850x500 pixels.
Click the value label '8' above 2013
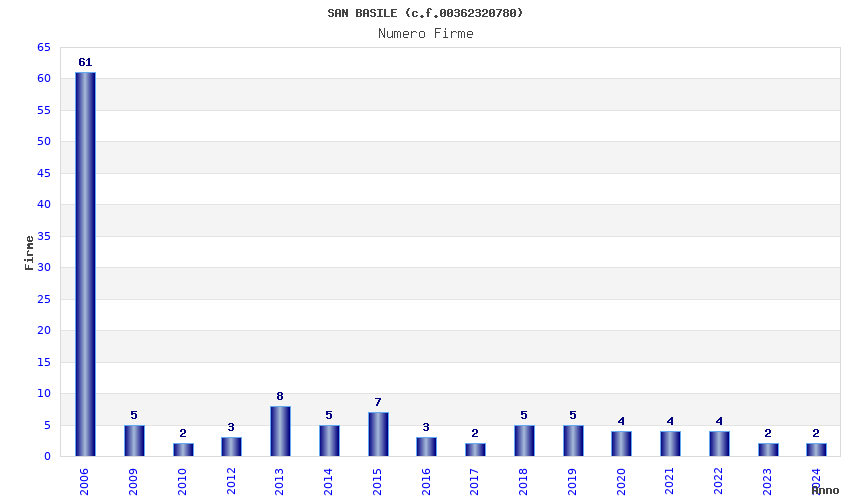tap(280, 396)
